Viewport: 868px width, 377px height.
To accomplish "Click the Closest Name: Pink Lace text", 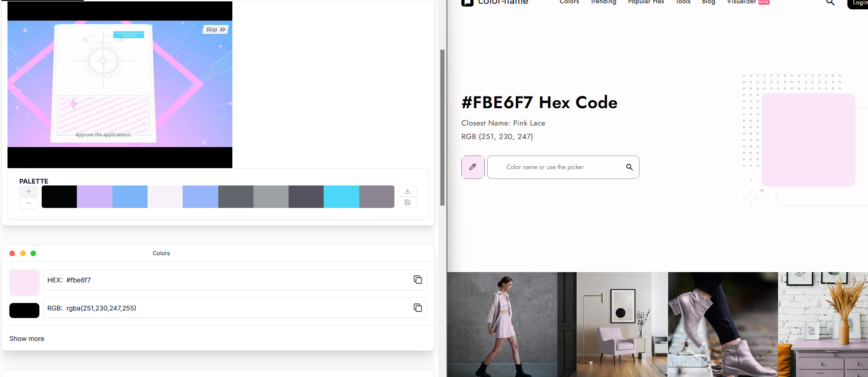I will [x=503, y=123].
